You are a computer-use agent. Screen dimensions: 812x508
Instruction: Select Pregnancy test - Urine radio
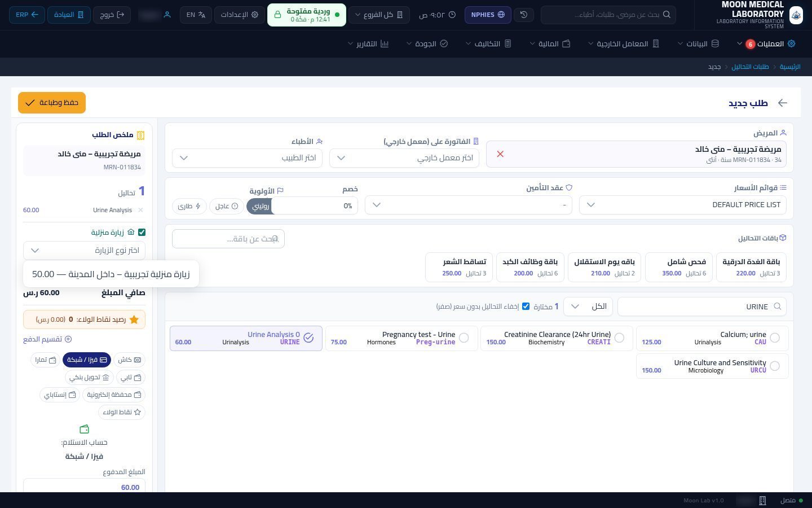[x=464, y=338]
